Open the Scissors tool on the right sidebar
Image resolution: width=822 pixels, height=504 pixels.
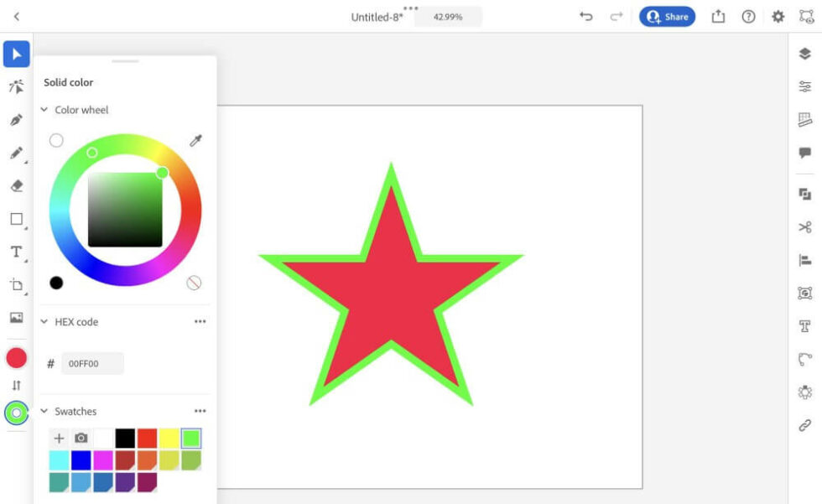[x=804, y=227]
